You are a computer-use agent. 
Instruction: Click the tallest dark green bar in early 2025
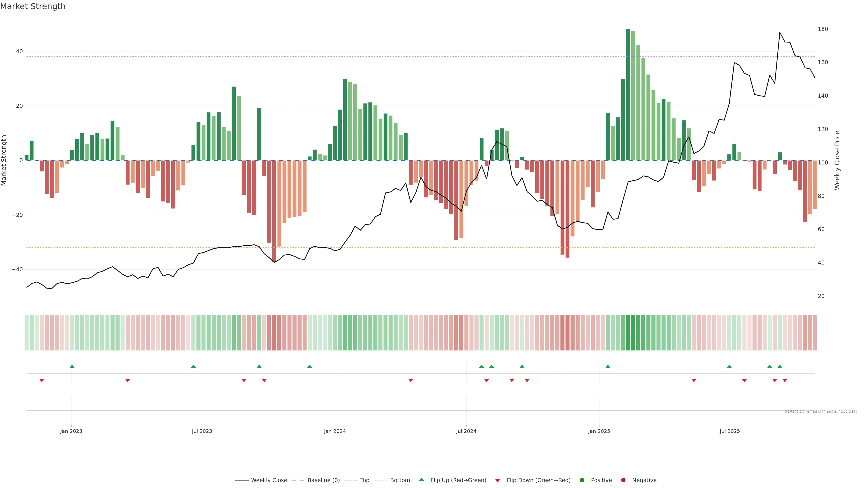point(628,94)
